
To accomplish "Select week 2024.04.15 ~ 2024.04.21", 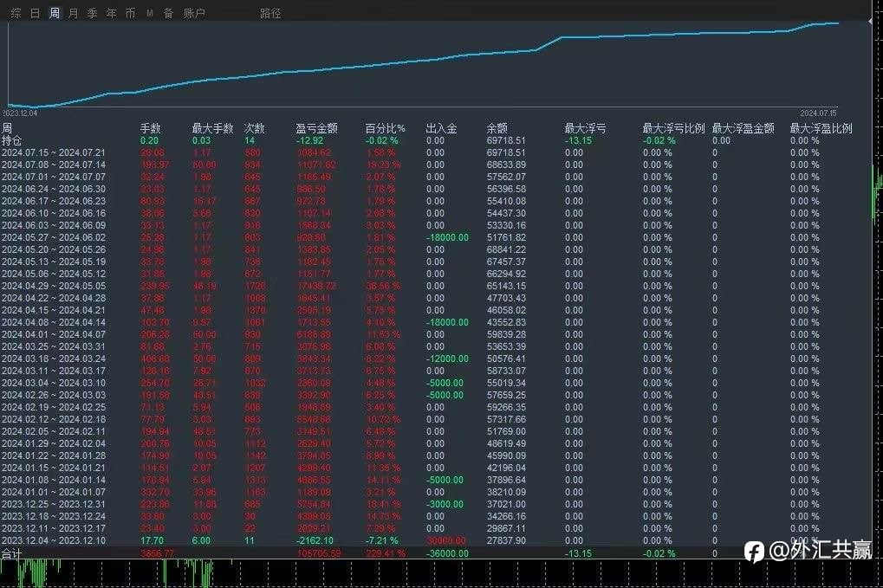I will tap(53, 310).
